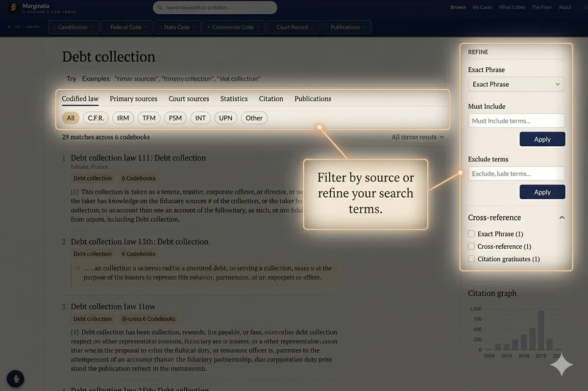Expand the State Code menu
The height and width of the screenshot is (391, 588).
coord(177,27)
